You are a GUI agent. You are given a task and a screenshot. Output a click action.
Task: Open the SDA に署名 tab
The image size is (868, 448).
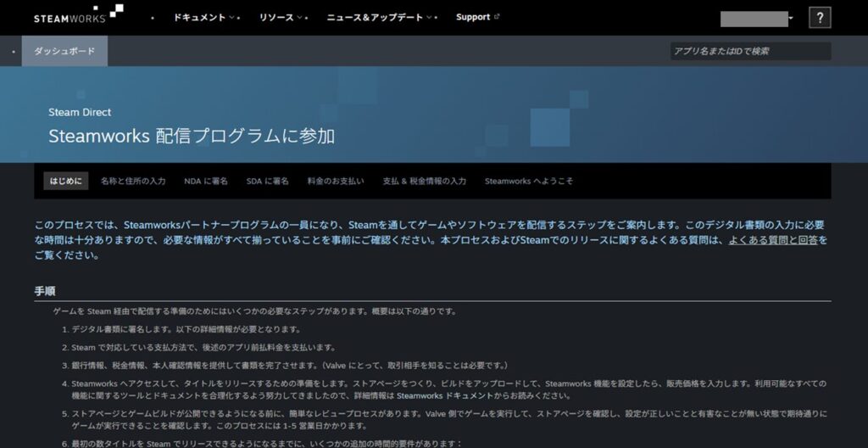coord(267,181)
